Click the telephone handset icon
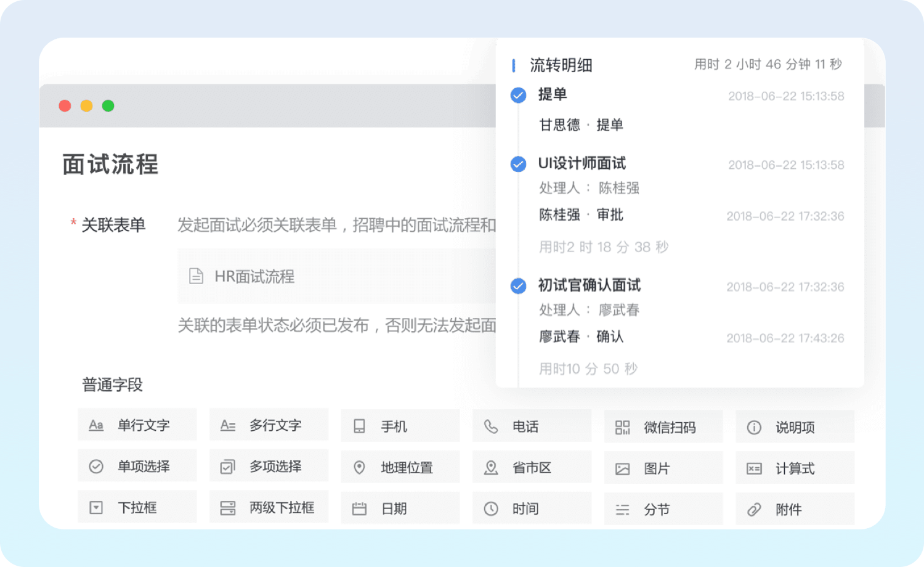924x567 pixels. coord(491,426)
